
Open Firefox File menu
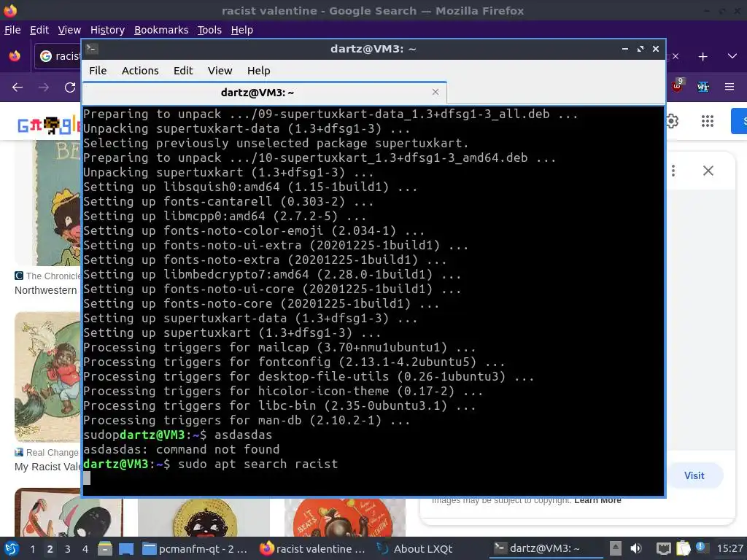click(12, 30)
